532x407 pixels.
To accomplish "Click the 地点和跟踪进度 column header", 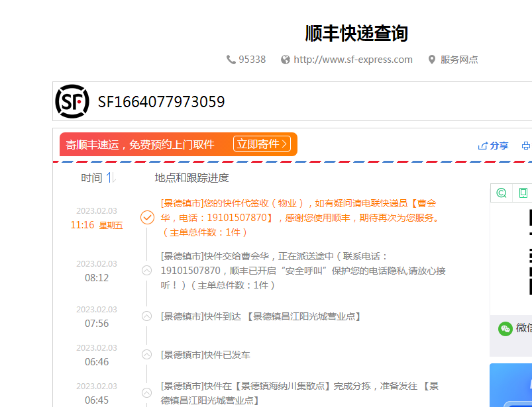I will click(191, 177).
